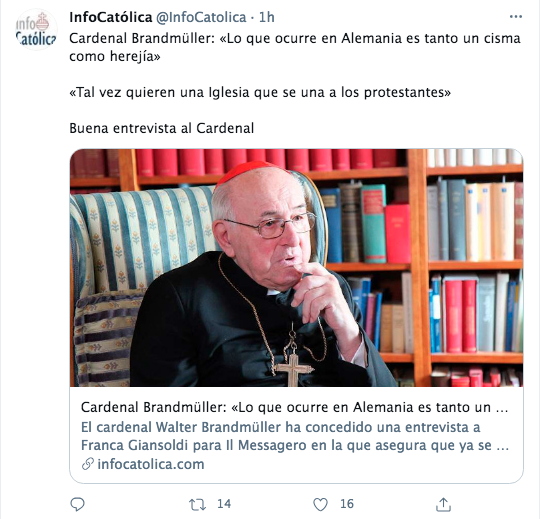Image resolution: width=541 pixels, height=519 pixels.
Task: Open the three-dot more options menu
Action: 515,17
